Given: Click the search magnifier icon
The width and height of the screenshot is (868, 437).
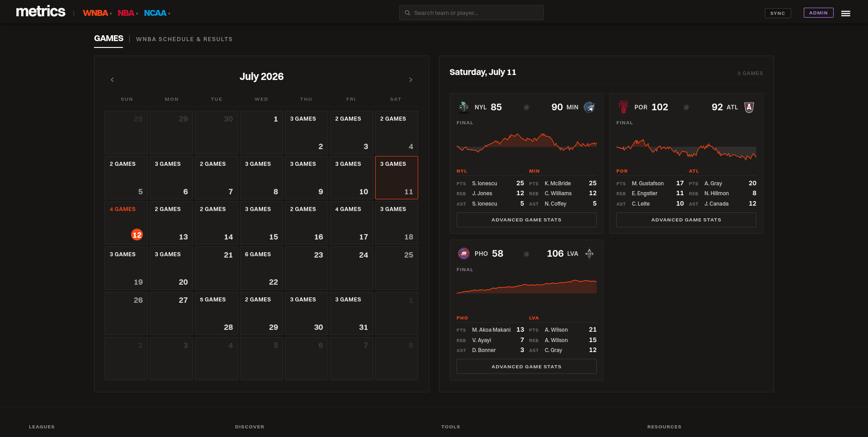Looking at the screenshot, I should point(407,13).
